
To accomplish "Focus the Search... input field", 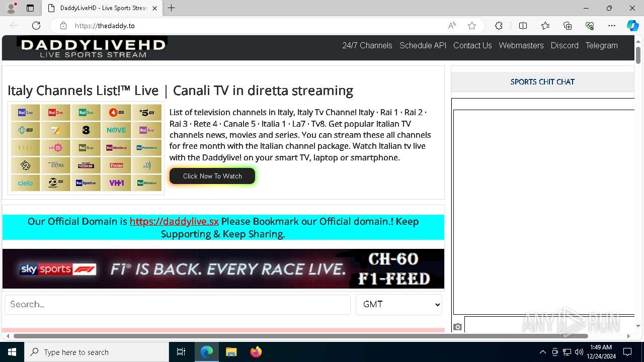I will [x=178, y=305].
